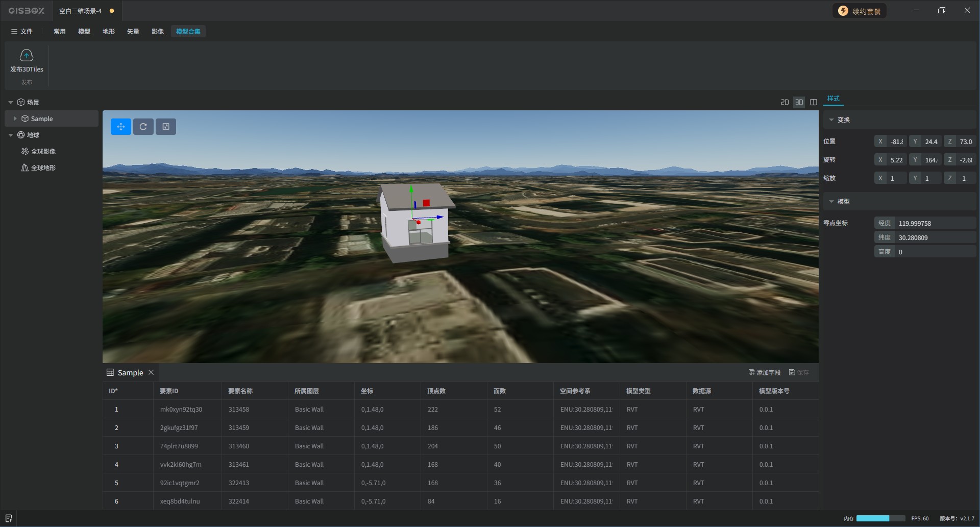Click the Add Field icon button
980x527 pixels.
(x=751, y=372)
